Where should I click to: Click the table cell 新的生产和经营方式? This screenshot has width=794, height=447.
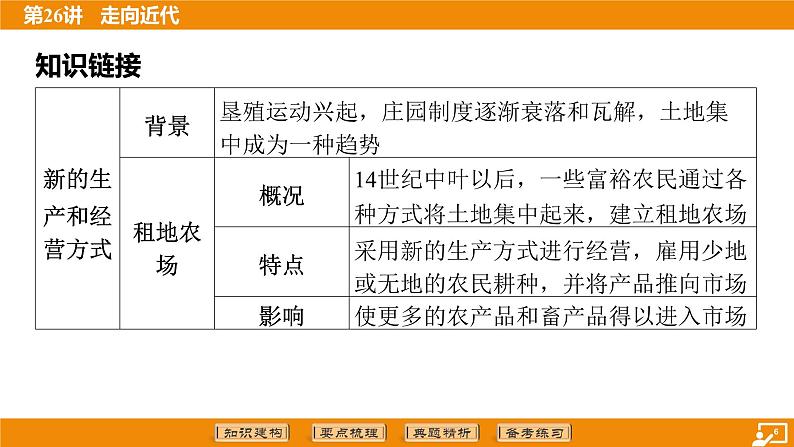(x=77, y=208)
